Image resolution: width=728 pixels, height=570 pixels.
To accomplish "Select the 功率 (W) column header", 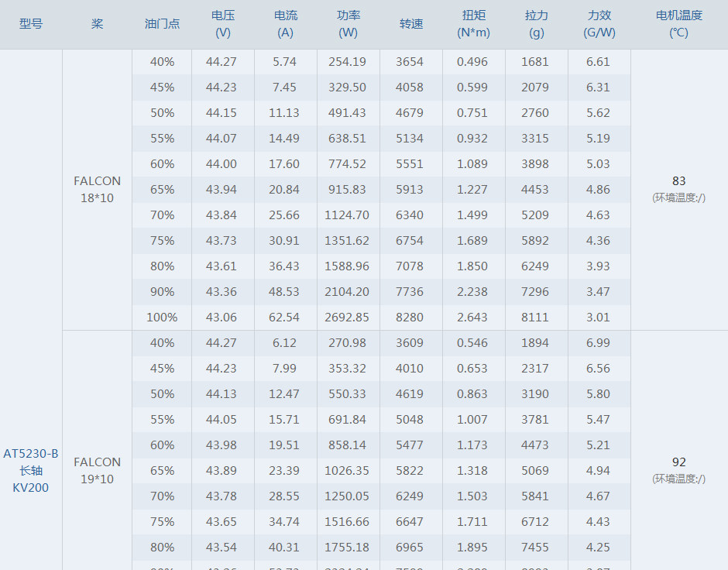I will [349, 24].
